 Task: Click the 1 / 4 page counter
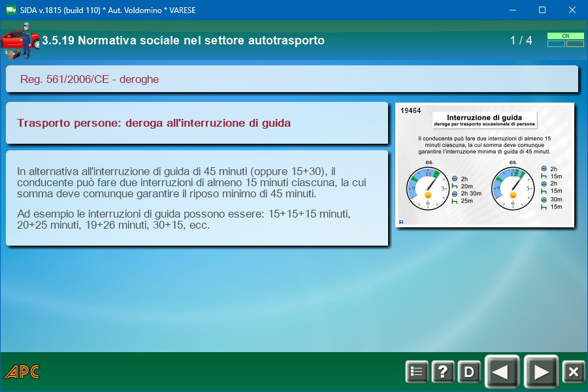[521, 41]
